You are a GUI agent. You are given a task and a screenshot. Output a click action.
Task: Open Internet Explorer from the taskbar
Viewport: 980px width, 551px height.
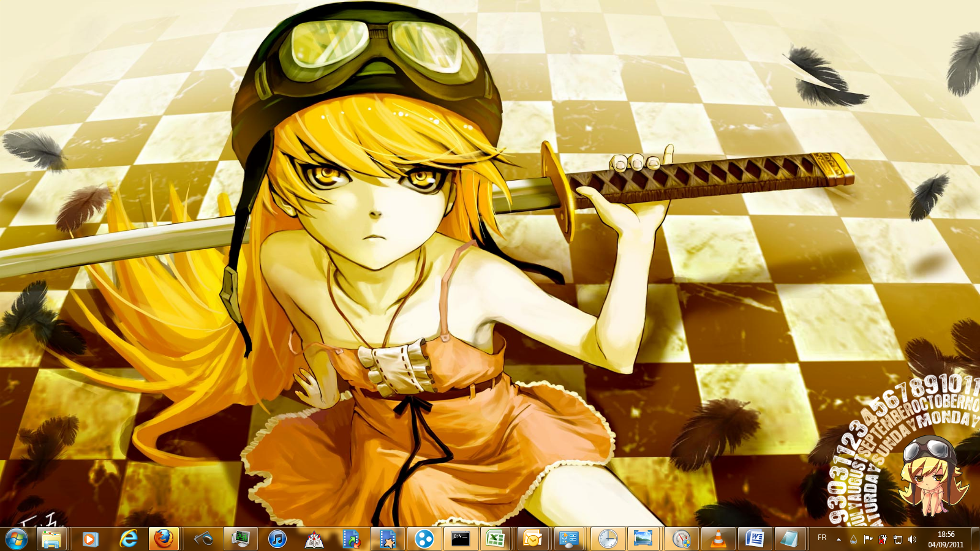pyautogui.click(x=129, y=539)
